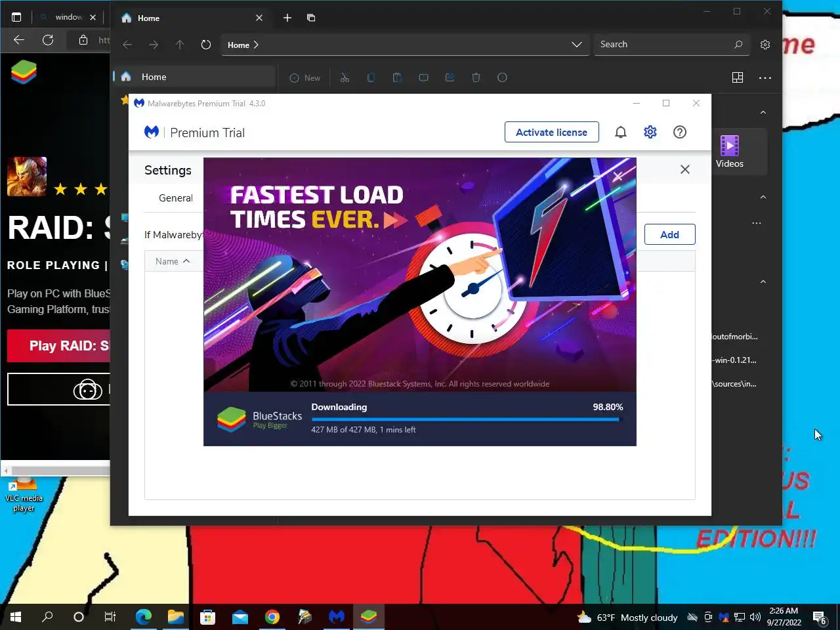840x630 pixels.
Task: Click the recent item \sources\in...
Action: coord(735,384)
